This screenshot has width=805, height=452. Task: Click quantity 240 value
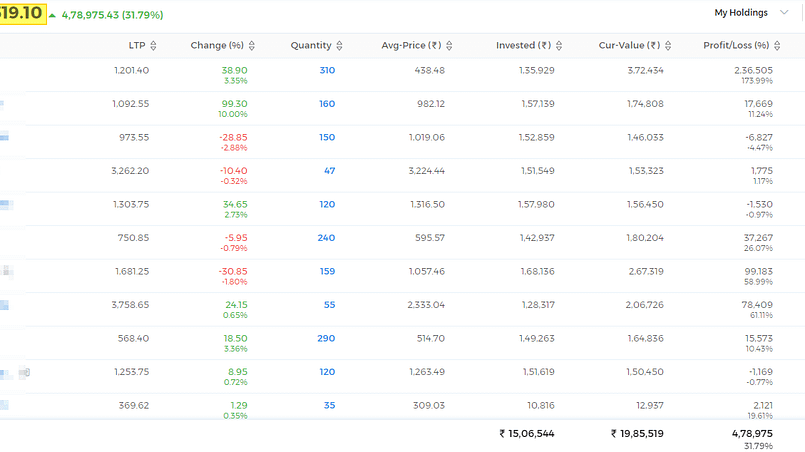326,238
